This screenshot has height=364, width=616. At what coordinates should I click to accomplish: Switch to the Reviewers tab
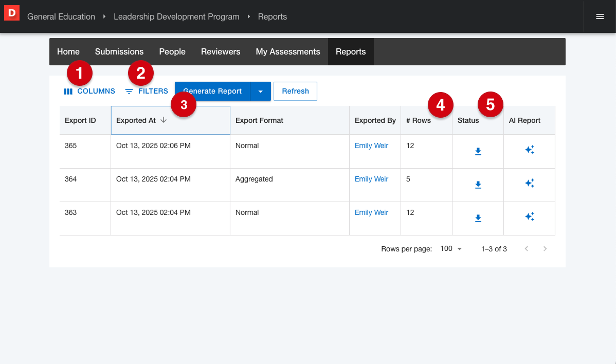point(221,52)
